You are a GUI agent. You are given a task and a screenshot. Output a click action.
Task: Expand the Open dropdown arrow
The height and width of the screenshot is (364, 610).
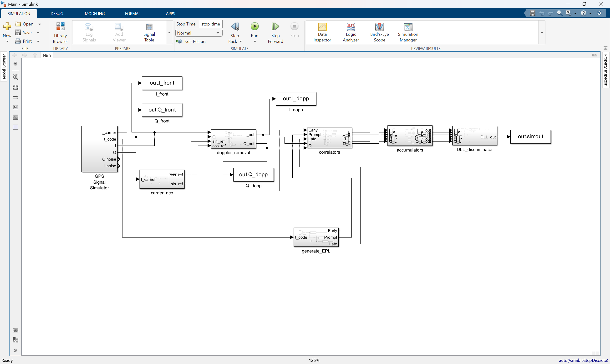[x=40, y=24]
